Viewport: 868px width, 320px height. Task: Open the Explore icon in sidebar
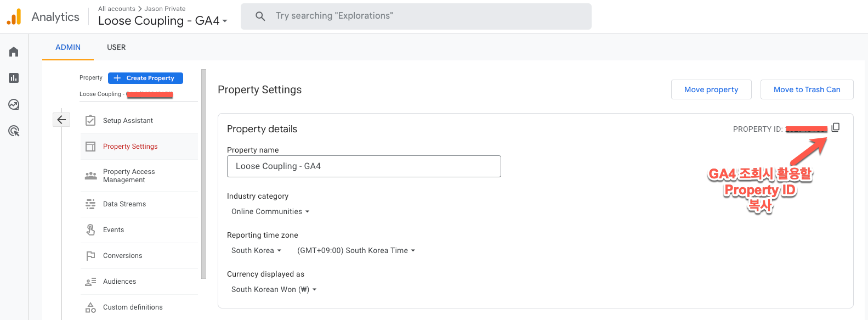(x=14, y=104)
